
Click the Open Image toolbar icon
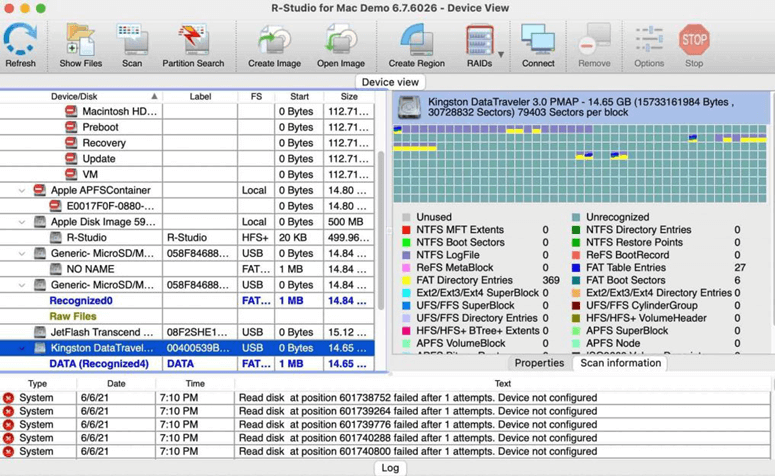[341, 40]
